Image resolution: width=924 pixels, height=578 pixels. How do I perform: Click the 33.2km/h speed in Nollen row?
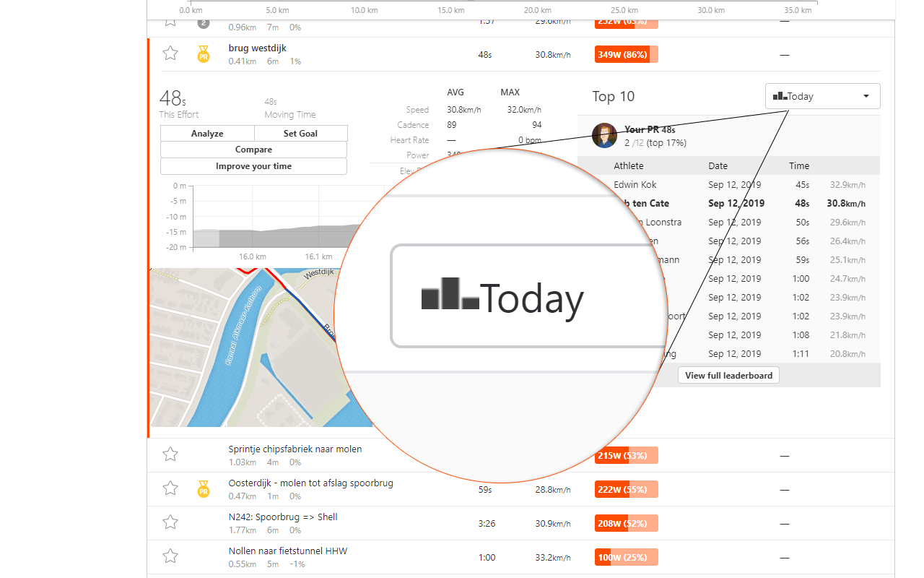pyautogui.click(x=553, y=557)
